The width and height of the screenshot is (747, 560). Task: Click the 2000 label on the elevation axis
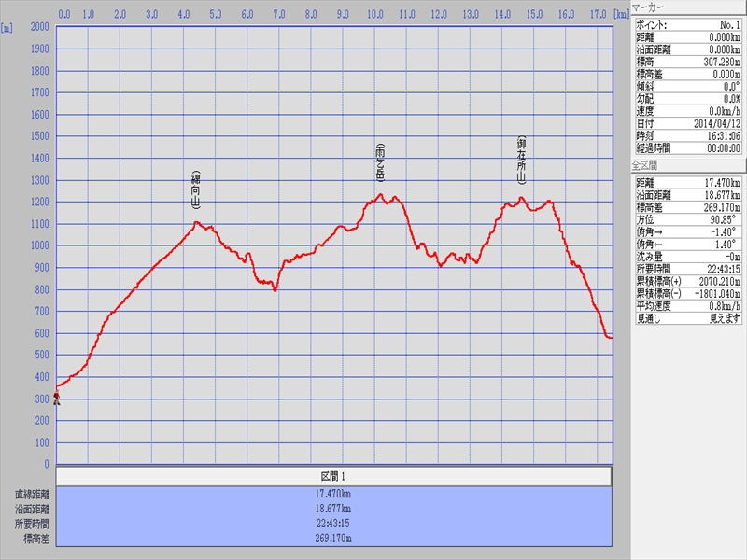(x=38, y=27)
